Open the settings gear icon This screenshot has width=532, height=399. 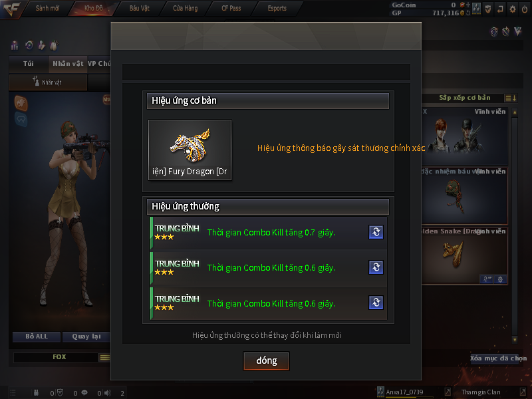click(x=512, y=9)
